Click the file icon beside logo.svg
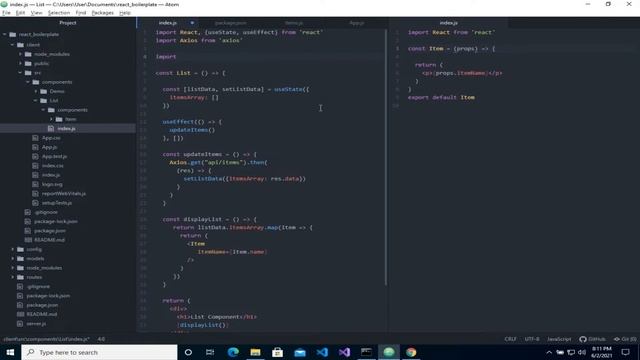 click(x=35, y=184)
